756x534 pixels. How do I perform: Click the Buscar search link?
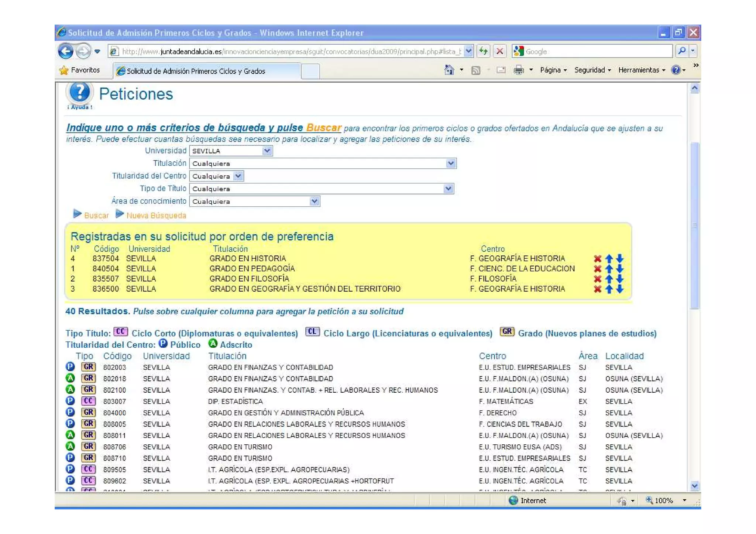[x=96, y=216]
